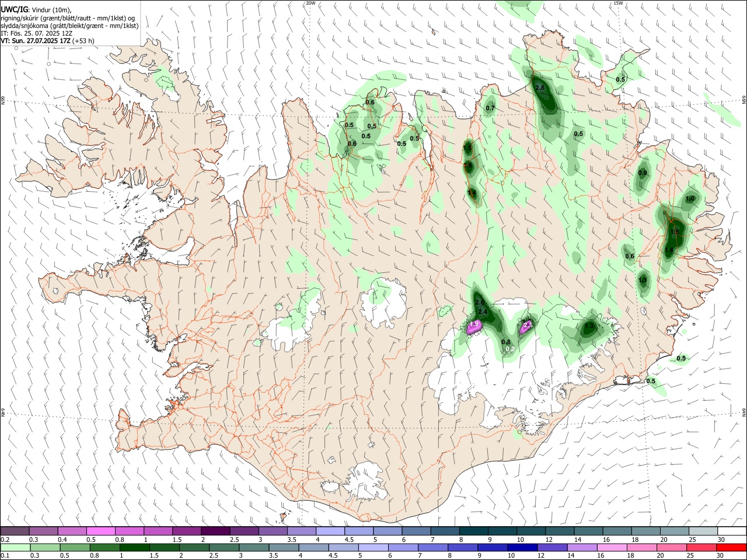Screen dimensions: 747x560
Task: Select the darkest green 1 rain legend swatch
Action: click(x=134, y=548)
